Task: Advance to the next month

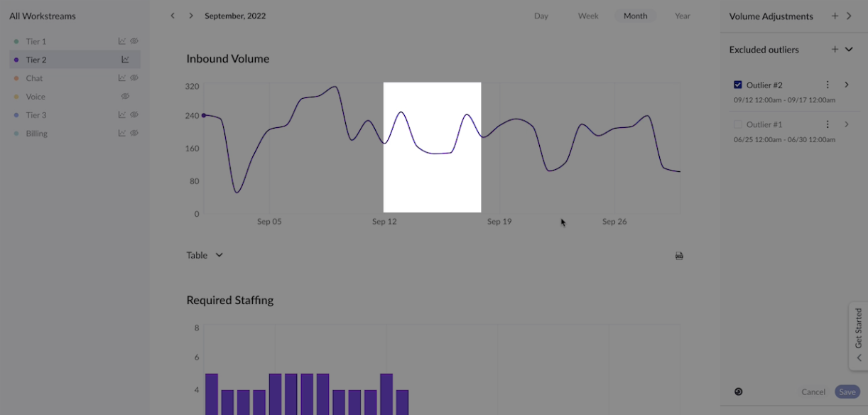Action: pos(191,16)
